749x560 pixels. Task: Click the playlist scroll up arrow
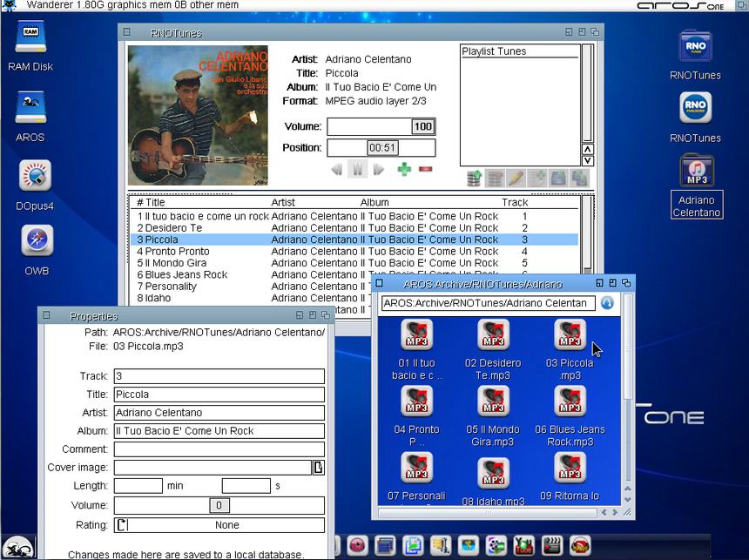coord(588,149)
